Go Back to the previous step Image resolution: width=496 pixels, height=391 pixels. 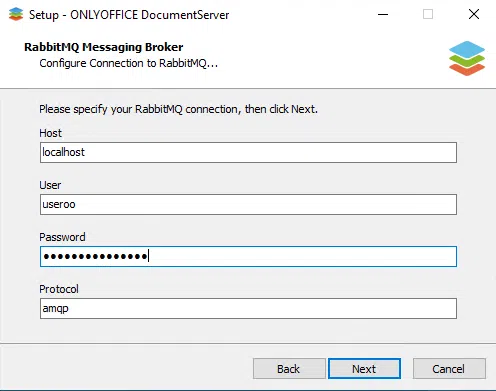(289, 369)
